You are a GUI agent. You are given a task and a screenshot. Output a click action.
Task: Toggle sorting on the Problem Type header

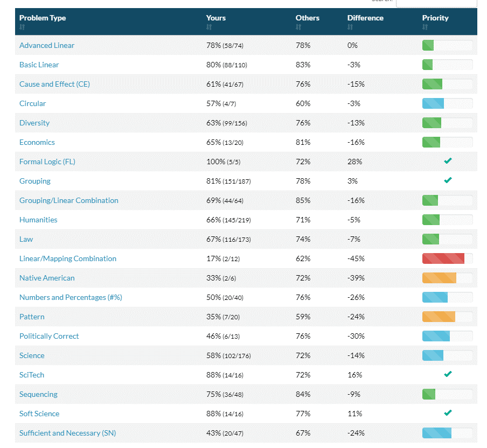pyautogui.click(x=43, y=18)
